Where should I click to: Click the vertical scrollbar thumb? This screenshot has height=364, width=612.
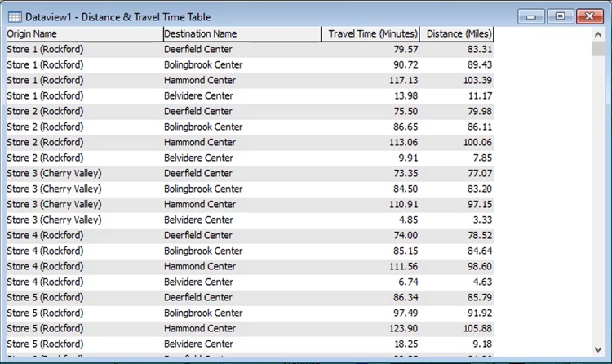[x=598, y=49]
